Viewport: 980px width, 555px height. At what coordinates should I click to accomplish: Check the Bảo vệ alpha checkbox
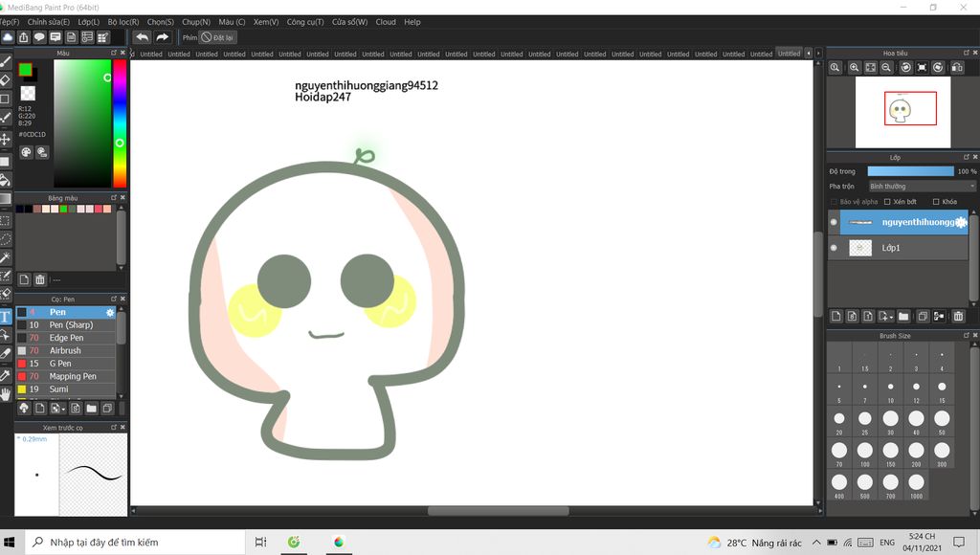[834, 202]
